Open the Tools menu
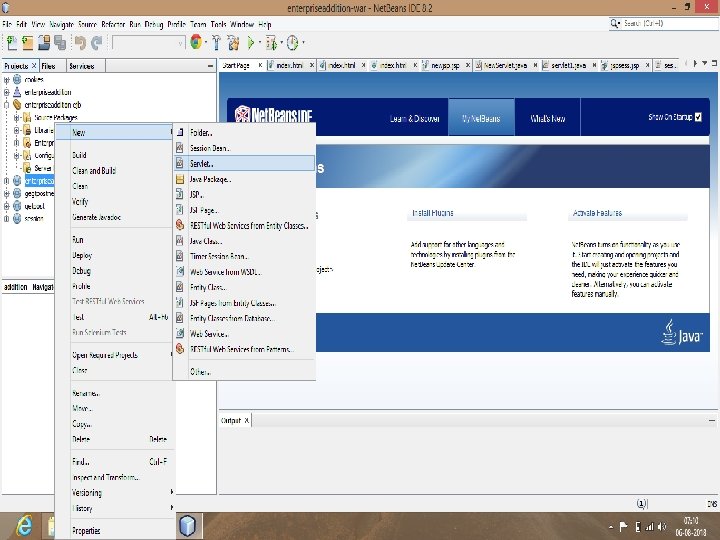This screenshot has height=540, width=720. pos(218,24)
